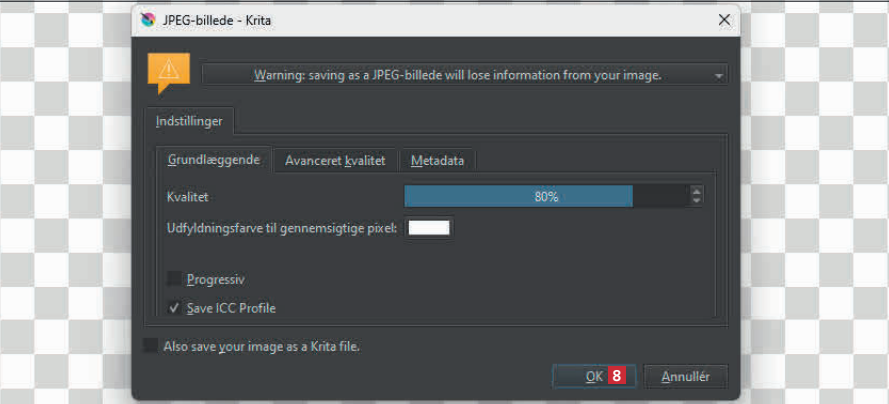Click the Kvalitet 80% slider bar
Viewport: 889px width, 404px height.
pos(545,197)
